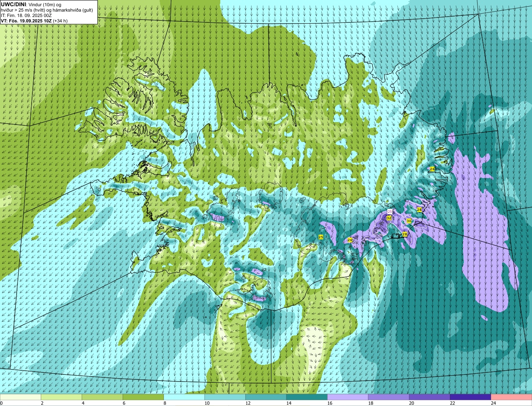
Task: Click the legend tick value 12
Action: 247,403
